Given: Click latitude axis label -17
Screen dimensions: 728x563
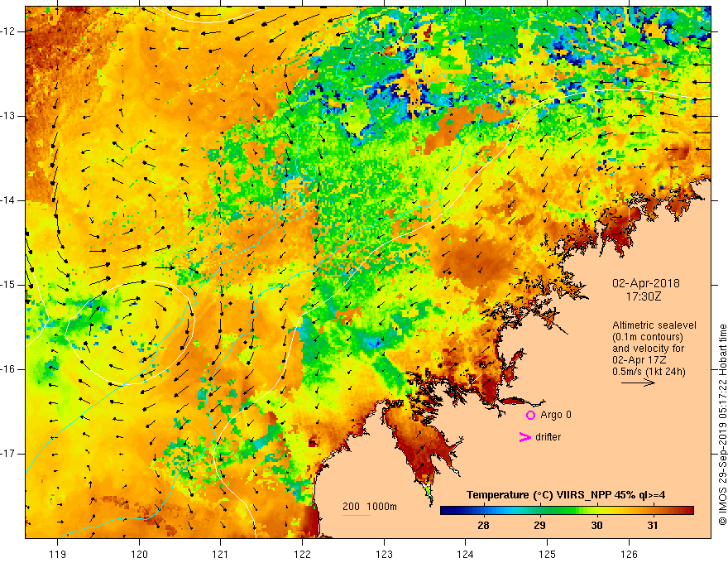Looking at the screenshot, I should (9, 454).
